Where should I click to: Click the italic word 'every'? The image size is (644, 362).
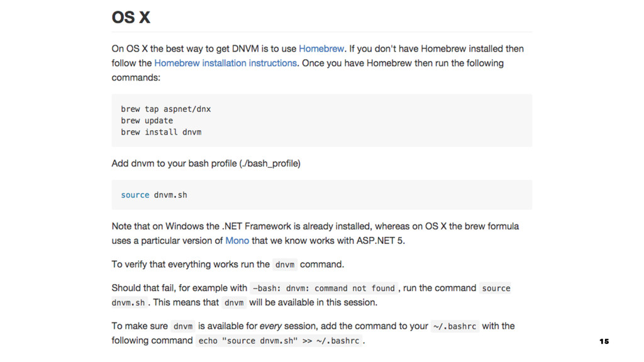point(270,326)
